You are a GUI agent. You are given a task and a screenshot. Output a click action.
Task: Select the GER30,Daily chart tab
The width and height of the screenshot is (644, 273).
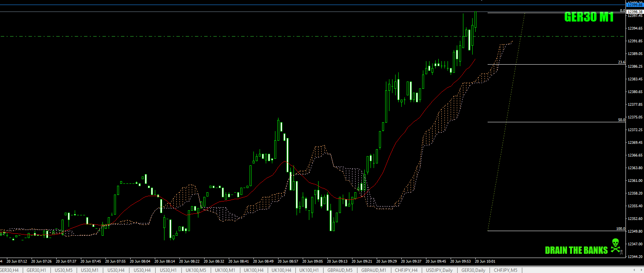pyautogui.click(x=473, y=270)
